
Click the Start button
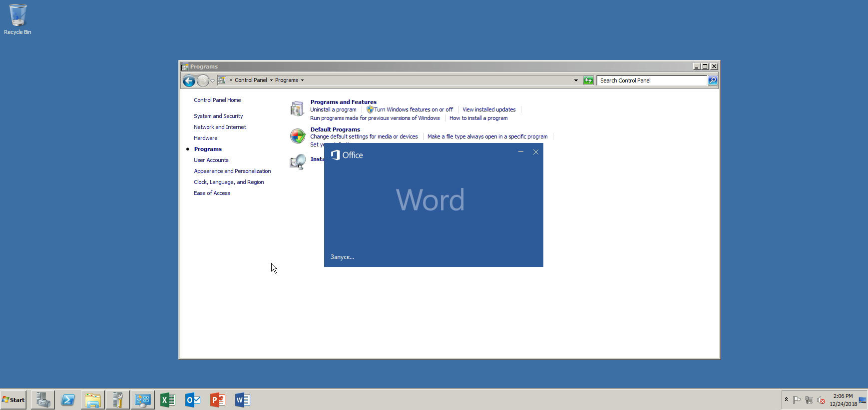(13, 400)
